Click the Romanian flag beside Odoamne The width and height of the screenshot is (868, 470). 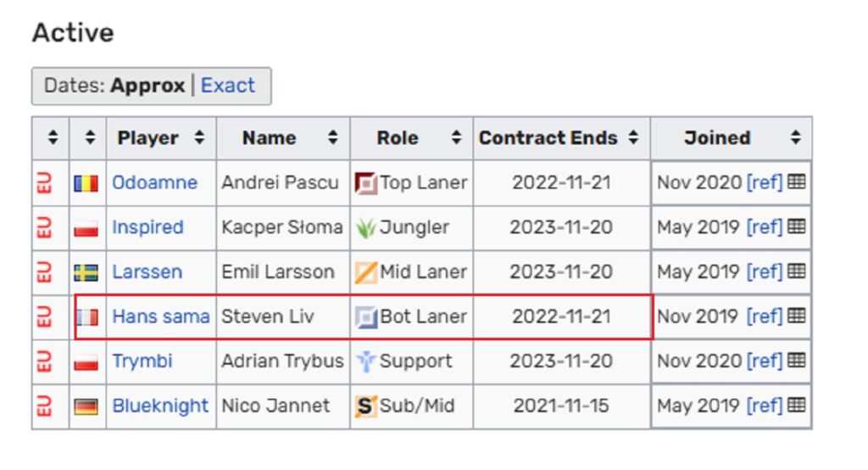[x=86, y=182]
